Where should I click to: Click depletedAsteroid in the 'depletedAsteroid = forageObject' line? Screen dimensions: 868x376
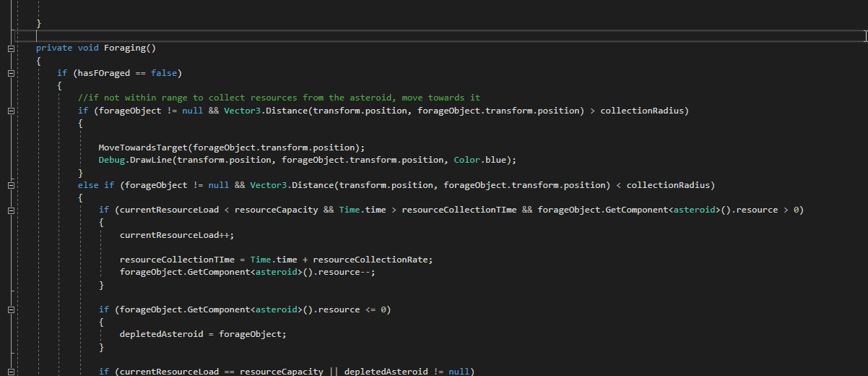161,334
